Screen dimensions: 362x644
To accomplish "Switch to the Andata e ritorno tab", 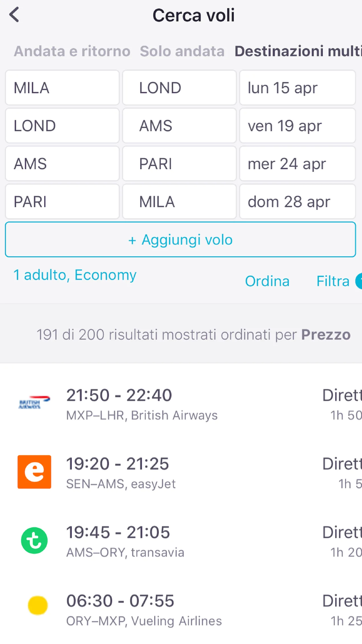I will (x=73, y=51).
